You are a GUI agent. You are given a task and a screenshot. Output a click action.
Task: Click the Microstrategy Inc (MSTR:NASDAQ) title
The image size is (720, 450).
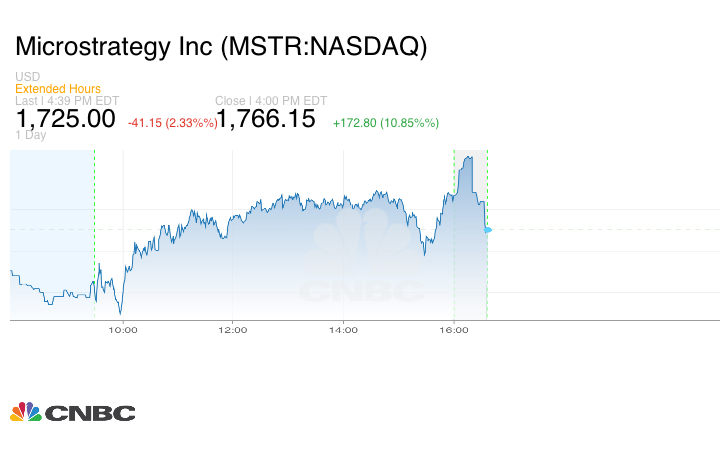[x=221, y=46]
